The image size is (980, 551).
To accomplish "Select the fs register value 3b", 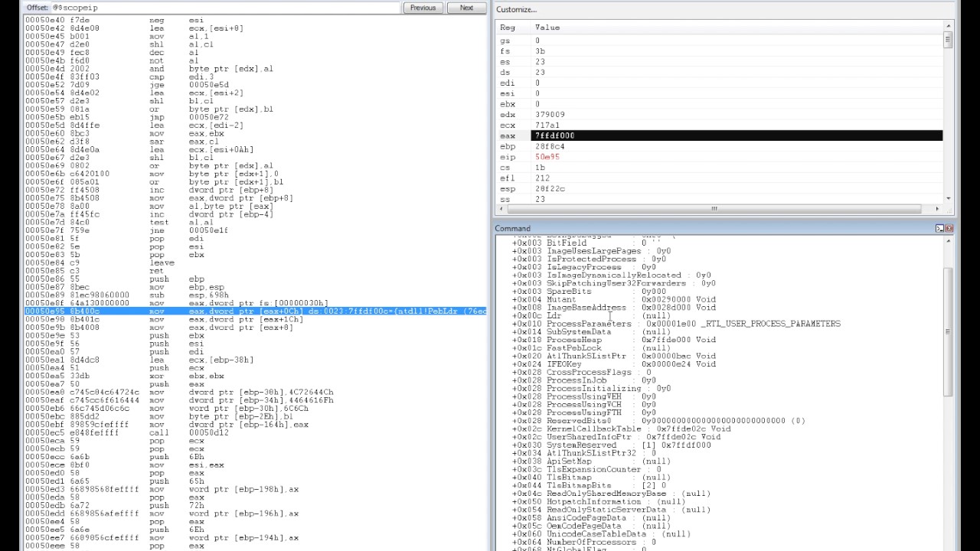I will [540, 51].
